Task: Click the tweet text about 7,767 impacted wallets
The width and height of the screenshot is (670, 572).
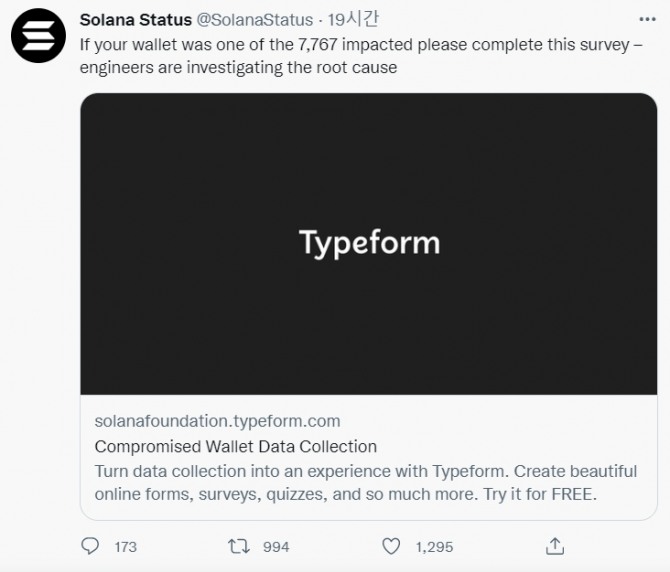Action: tap(361, 56)
